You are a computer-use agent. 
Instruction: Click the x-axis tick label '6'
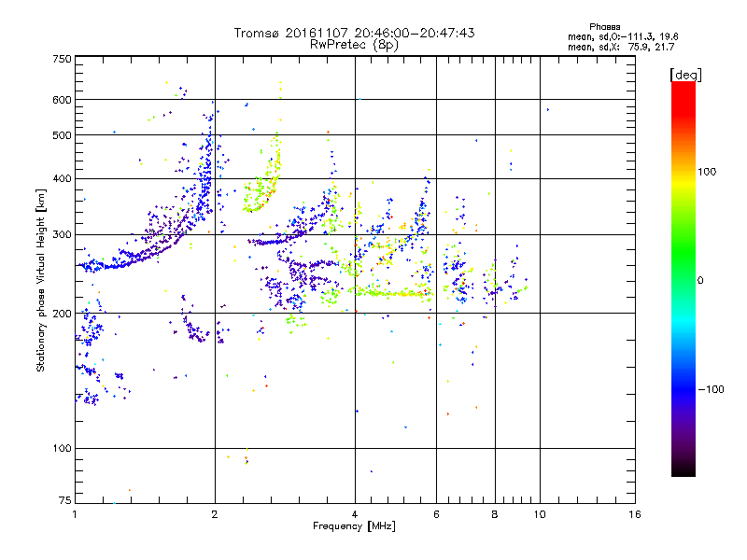(436, 514)
